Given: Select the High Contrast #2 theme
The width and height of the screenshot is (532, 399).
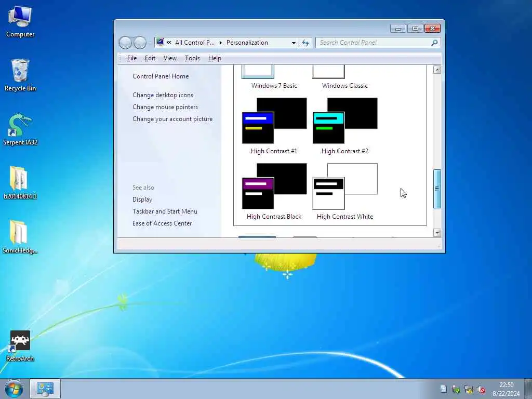Looking at the screenshot, I should (345, 126).
